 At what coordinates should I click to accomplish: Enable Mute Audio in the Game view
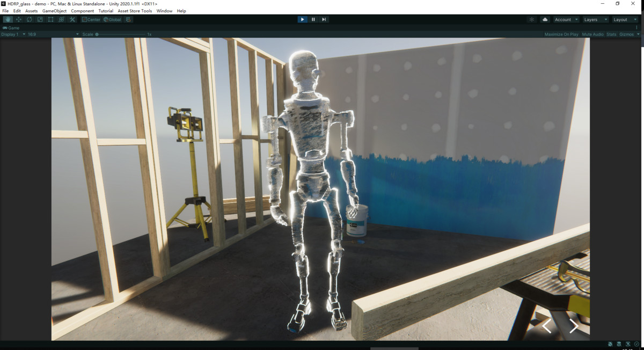pyautogui.click(x=592, y=34)
